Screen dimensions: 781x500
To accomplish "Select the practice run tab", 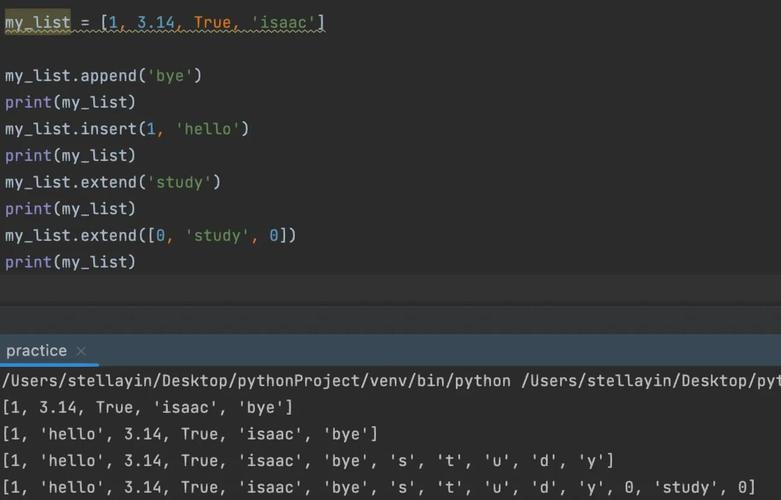I will coord(36,351).
